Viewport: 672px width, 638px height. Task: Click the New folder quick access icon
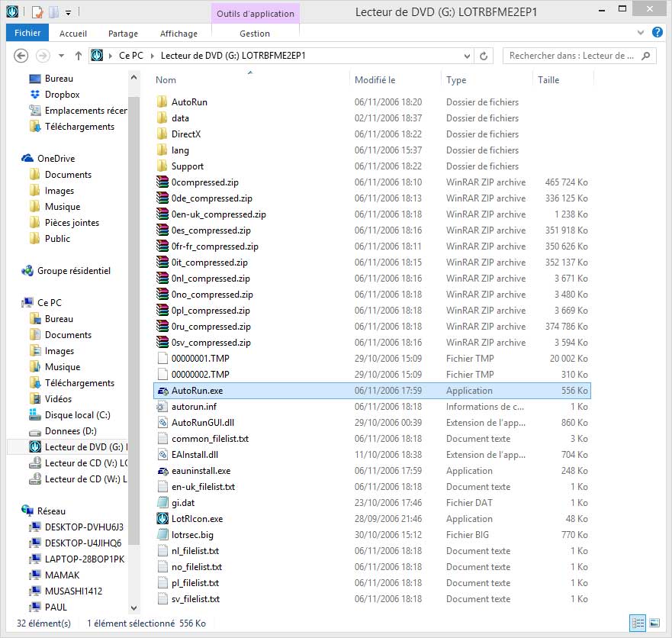pyautogui.click(x=53, y=12)
